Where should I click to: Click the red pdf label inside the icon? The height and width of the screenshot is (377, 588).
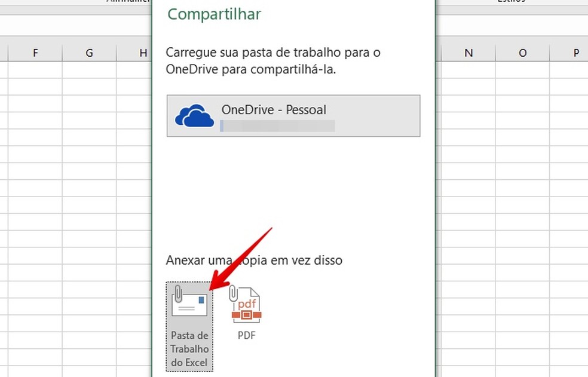coord(248,306)
